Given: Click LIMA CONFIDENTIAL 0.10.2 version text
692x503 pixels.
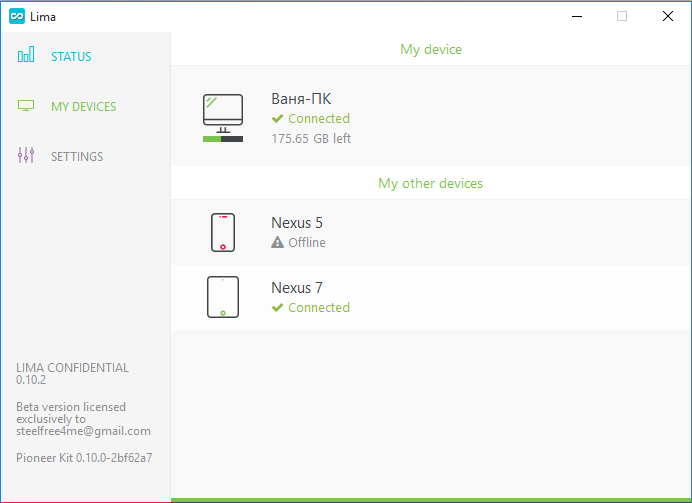Looking at the screenshot, I should pyautogui.click(x=72, y=374).
